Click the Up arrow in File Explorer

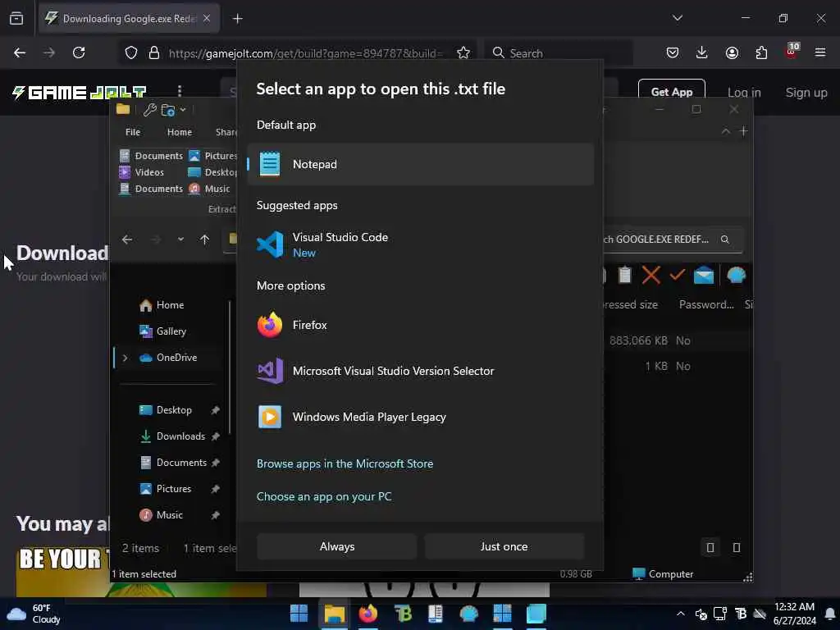tap(204, 240)
